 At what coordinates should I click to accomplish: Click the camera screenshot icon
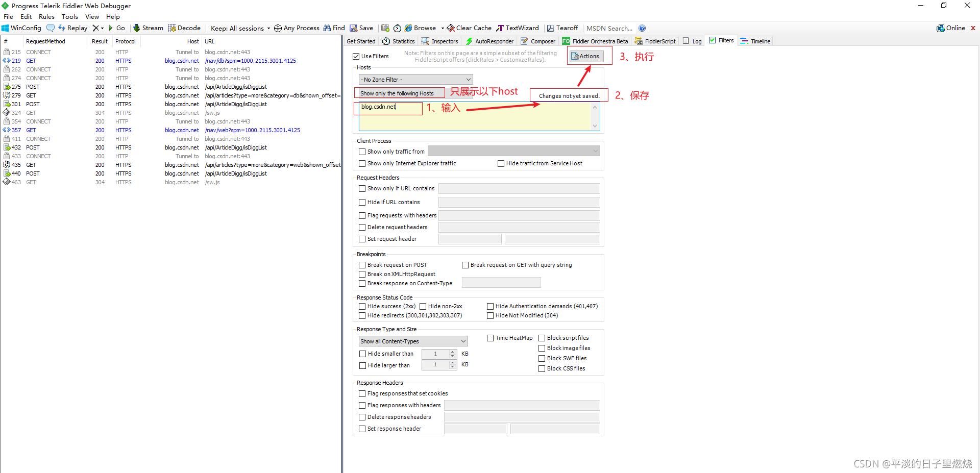tap(385, 28)
